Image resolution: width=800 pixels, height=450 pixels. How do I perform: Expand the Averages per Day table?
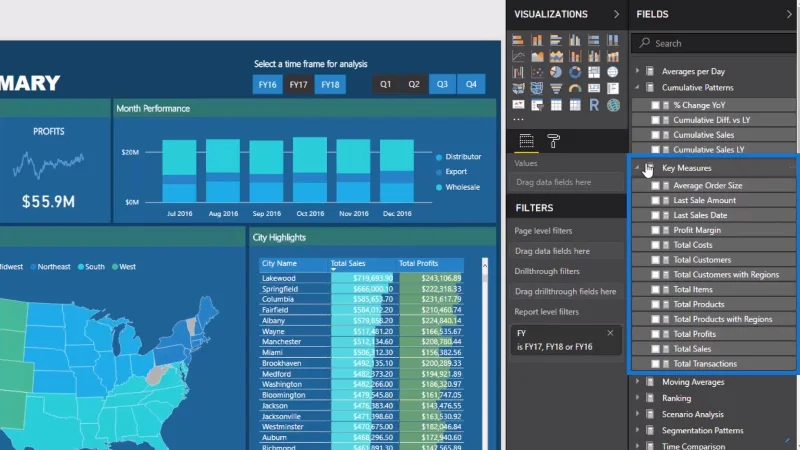tap(637, 71)
